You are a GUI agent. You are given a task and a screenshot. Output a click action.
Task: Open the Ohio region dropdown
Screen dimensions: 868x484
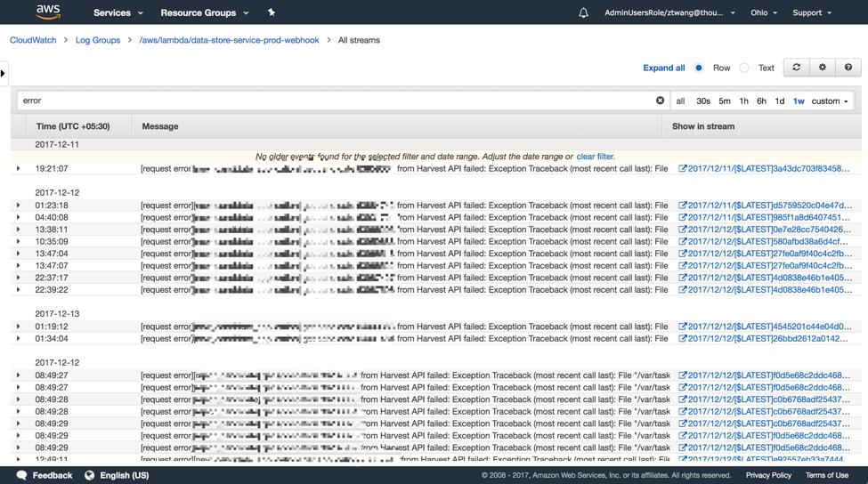(763, 13)
